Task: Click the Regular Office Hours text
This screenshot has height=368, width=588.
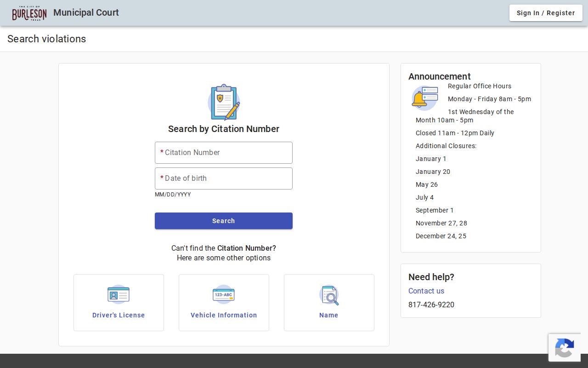Action: [480, 86]
